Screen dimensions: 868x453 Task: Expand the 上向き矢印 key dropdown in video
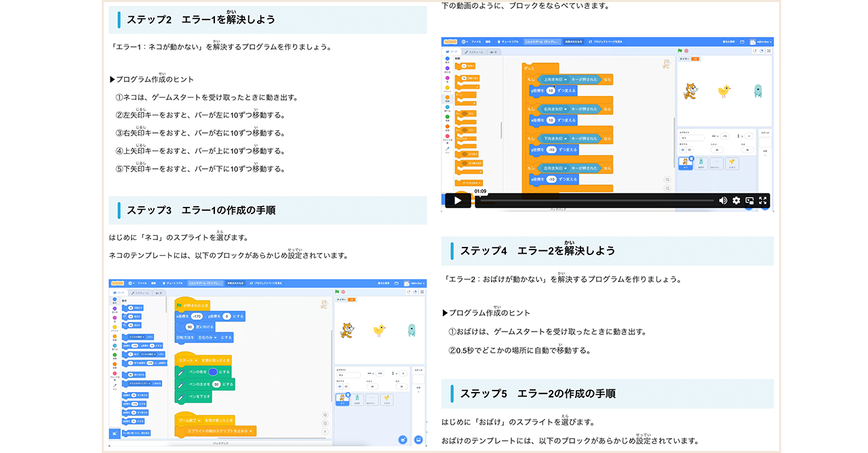click(566, 79)
